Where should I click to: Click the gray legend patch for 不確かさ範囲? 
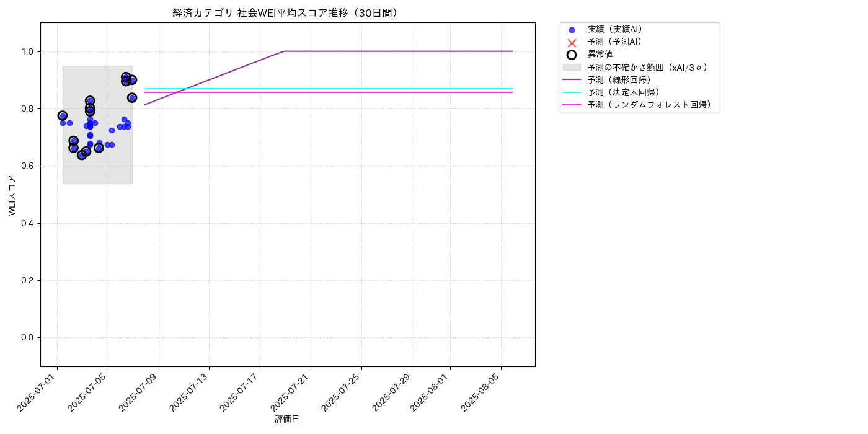(572, 67)
